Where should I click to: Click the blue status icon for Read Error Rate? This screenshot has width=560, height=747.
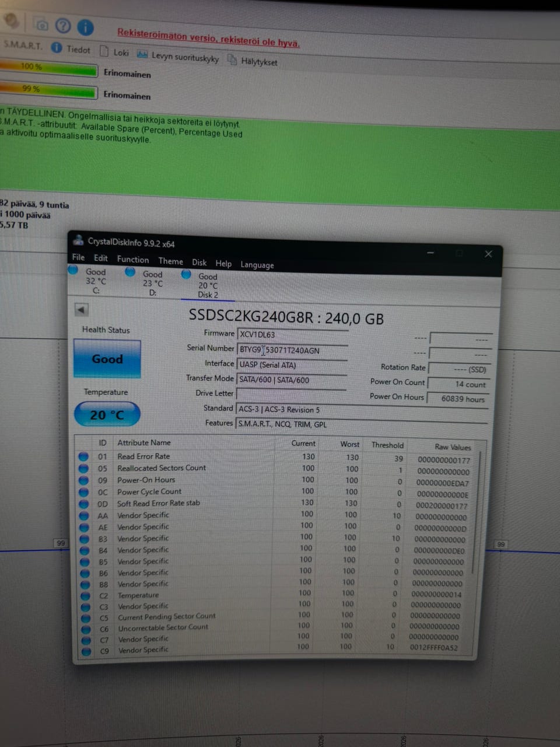click(83, 456)
